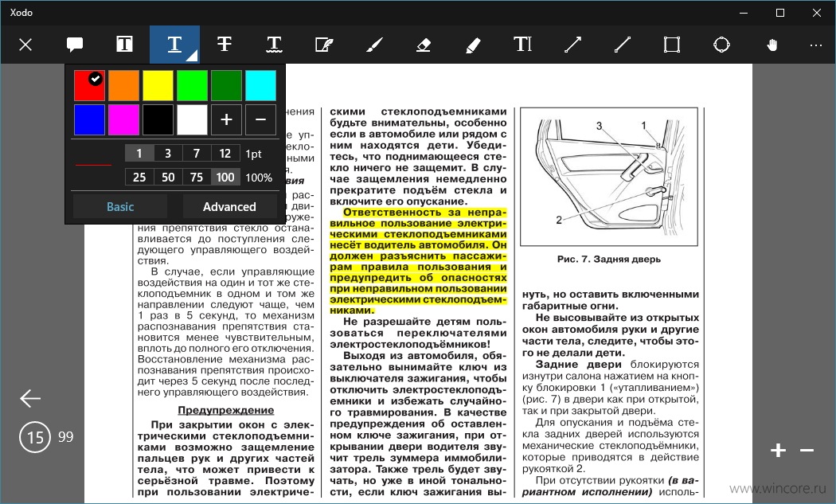Viewport: 836px width, 504px height.
Task: Switch to the Basic tab
Action: click(120, 206)
